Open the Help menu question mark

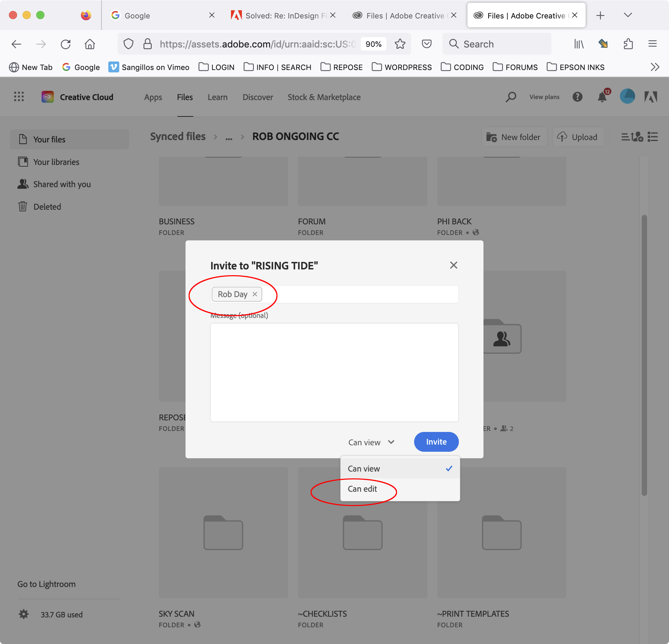(x=578, y=97)
